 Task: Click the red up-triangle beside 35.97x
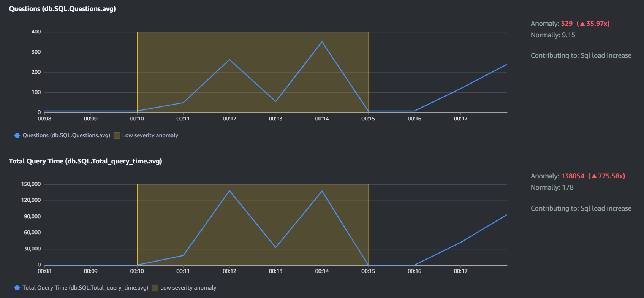click(582, 24)
